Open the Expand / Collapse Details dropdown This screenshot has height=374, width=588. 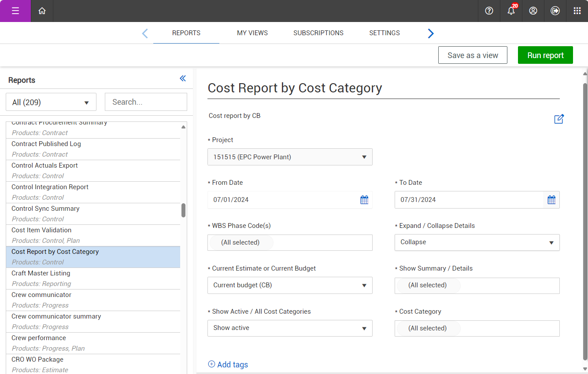click(x=477, y=242)
